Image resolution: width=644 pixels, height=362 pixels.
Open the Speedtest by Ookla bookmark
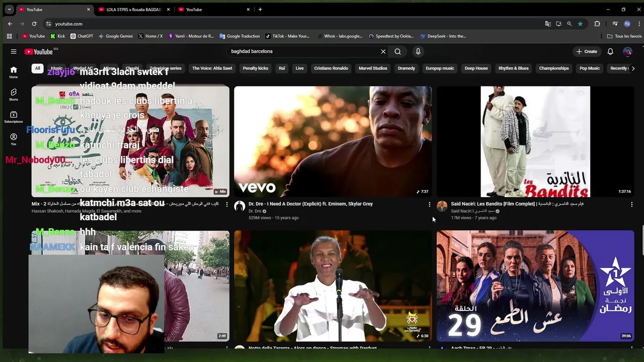pos(390,36)
